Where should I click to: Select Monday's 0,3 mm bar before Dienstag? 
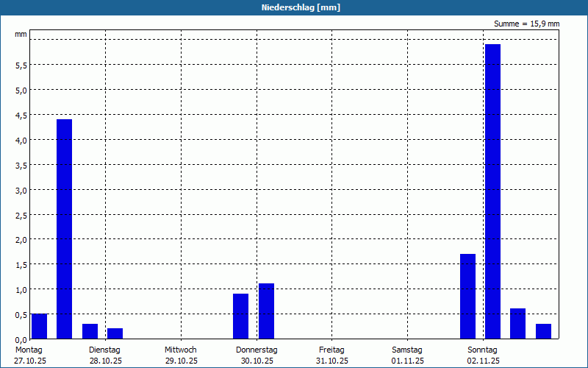tap(90, 331)
